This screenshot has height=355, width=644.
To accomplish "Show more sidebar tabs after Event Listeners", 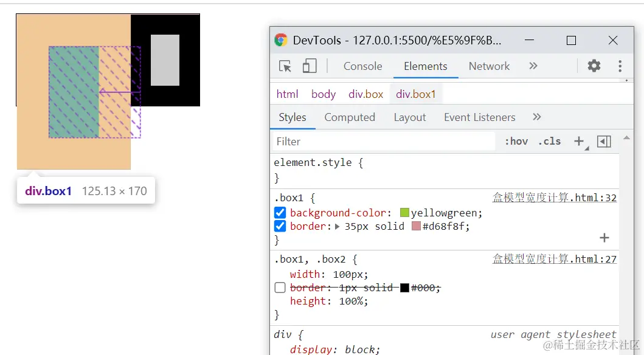I will pyautogui.click(x=537, y=117).
